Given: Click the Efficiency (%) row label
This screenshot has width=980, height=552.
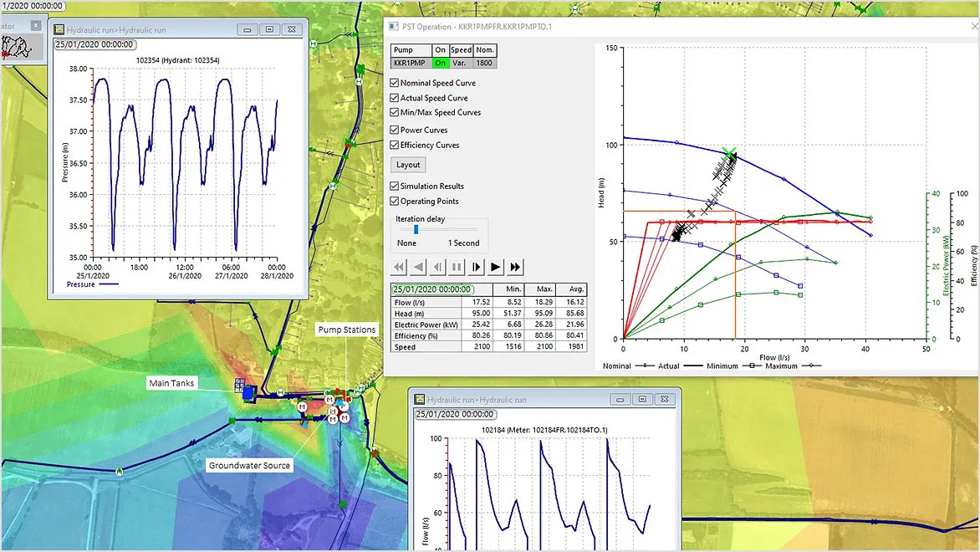Looking at the screenshot, I should [416, 335].
